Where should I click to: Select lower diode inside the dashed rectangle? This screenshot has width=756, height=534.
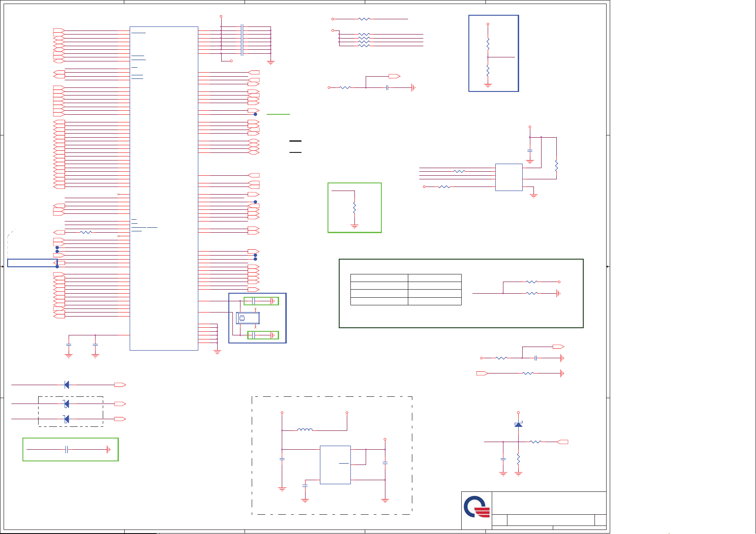[x=66, y=419]
